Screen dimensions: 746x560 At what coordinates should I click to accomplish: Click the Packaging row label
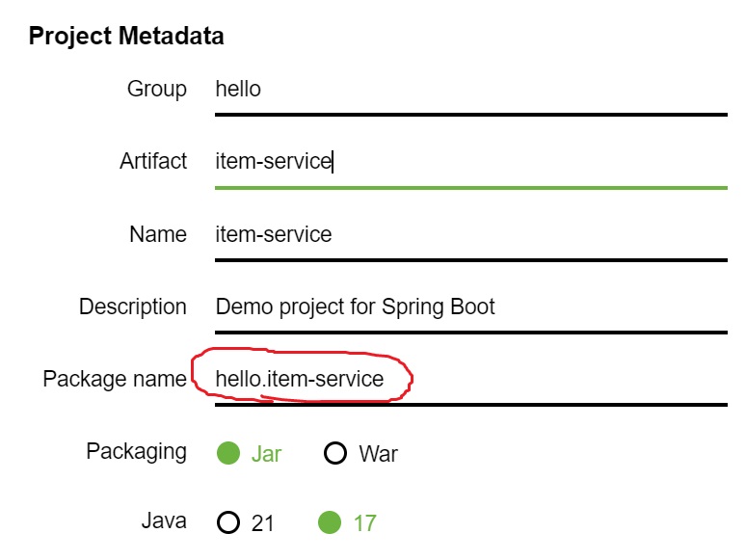click(137, 452)
